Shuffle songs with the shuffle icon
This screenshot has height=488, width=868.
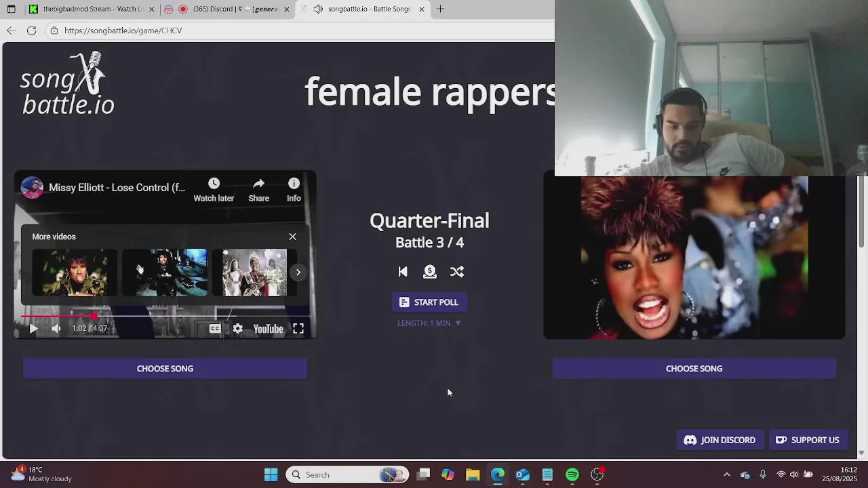457,272
